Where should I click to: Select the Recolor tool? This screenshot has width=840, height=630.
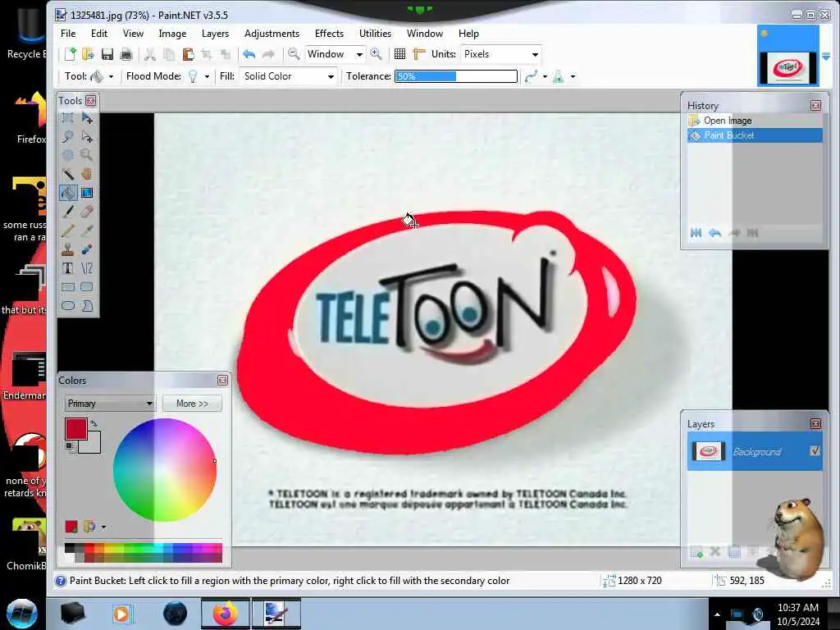(x=87, y=249)
